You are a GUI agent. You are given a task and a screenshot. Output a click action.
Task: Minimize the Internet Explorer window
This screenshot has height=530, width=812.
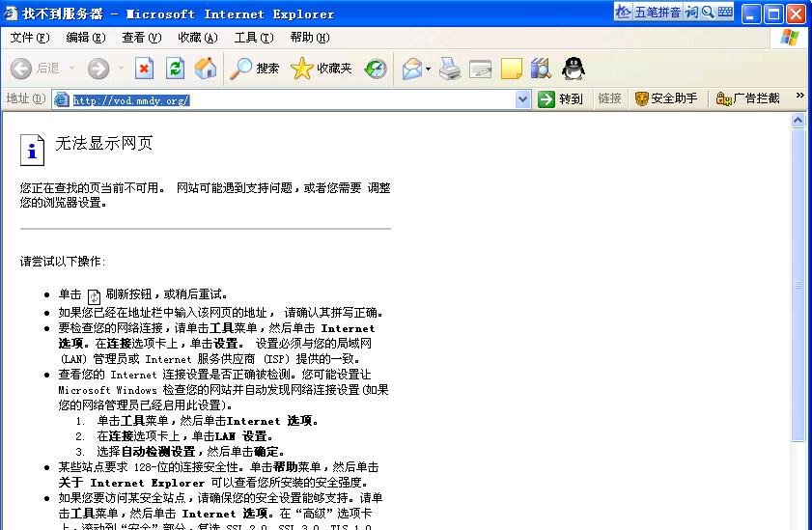click(751, 14)
